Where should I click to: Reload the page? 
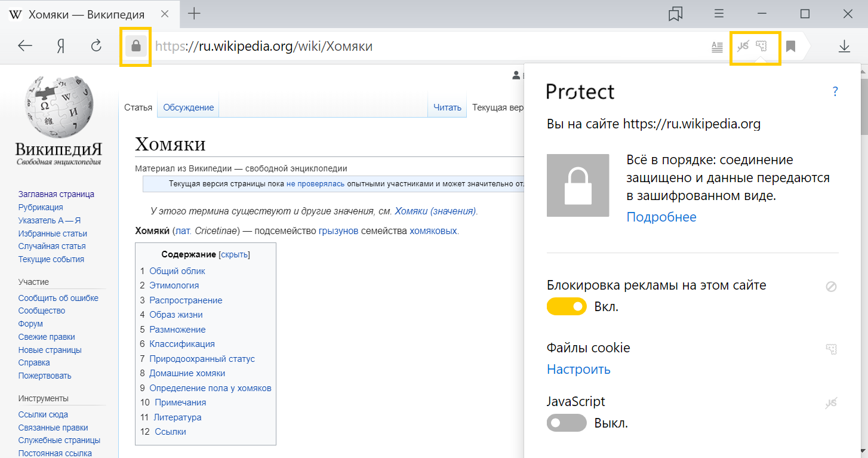click(96, 46)
